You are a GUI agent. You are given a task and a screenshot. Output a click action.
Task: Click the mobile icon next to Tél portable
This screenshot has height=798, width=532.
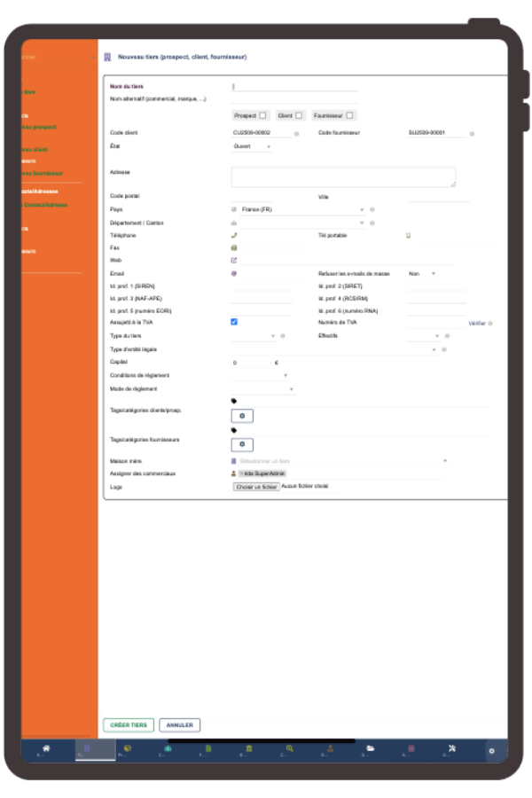[408, 236]
